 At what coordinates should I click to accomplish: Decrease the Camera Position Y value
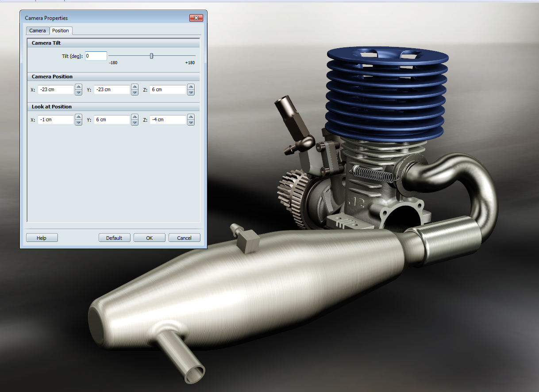point(135,92)
